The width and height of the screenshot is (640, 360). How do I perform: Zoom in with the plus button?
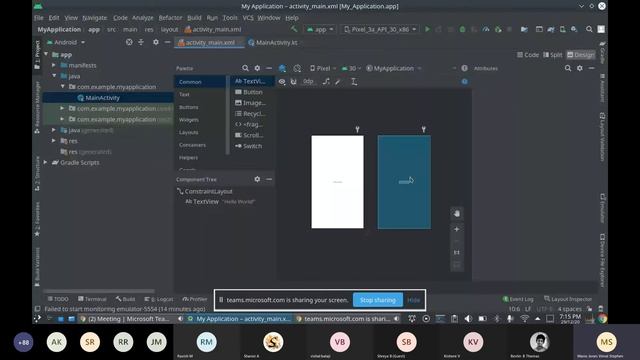457,229
